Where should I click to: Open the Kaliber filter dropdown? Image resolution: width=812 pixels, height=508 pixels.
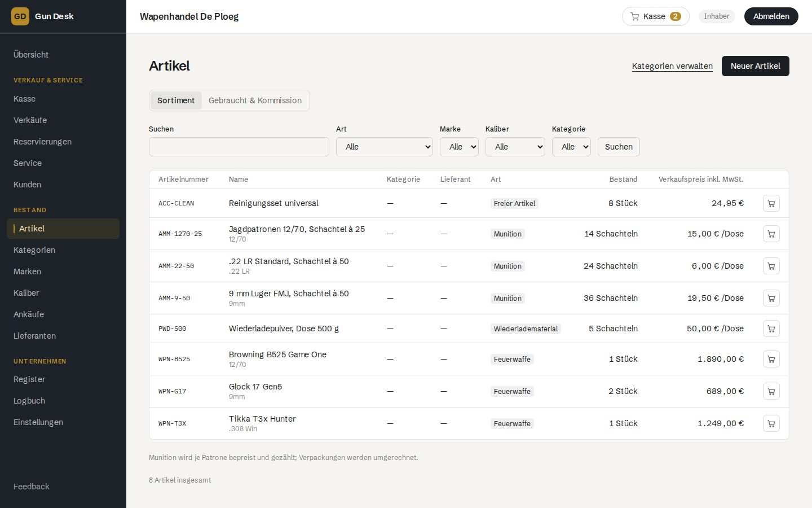515,147
